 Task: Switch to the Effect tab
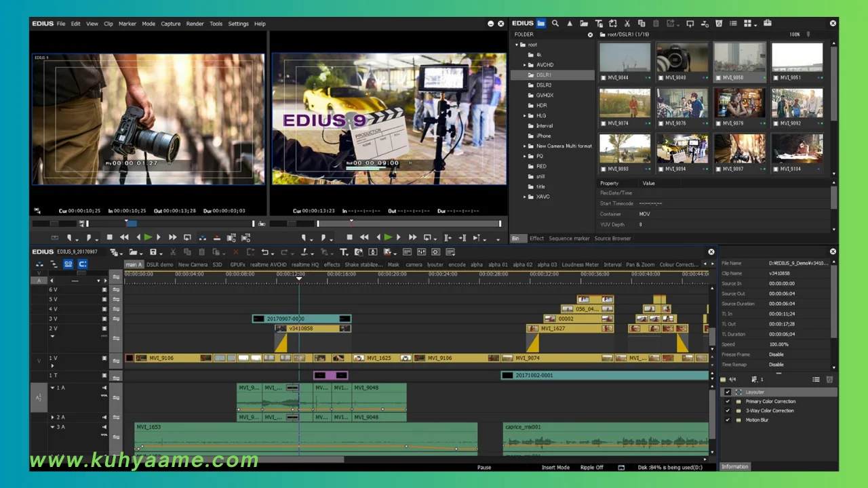point(536,239)
